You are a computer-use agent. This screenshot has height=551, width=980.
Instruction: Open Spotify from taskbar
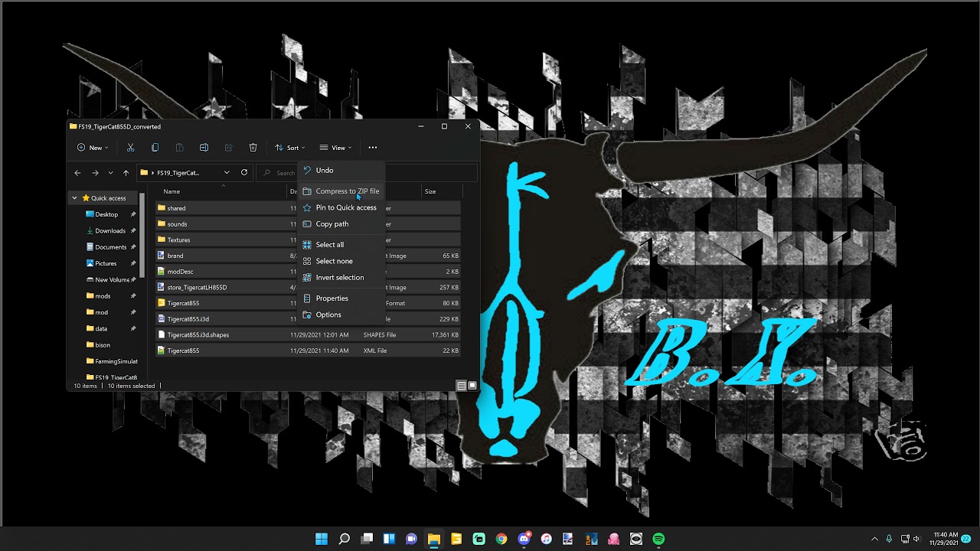[x=658, y=539]
